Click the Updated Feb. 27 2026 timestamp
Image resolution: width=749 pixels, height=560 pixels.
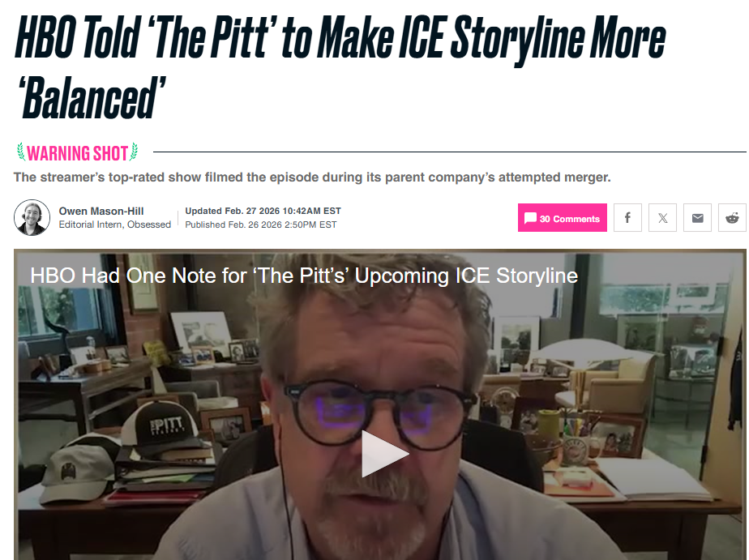[263, 211]
